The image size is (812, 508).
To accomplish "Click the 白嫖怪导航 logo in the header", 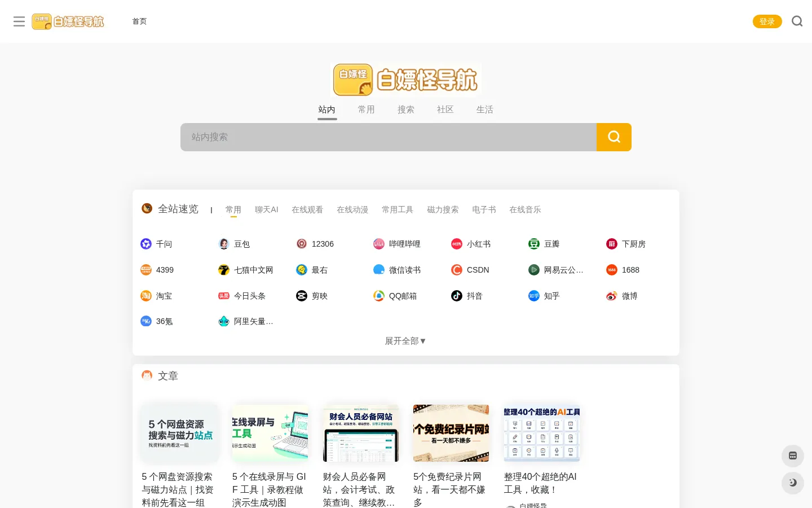I will 68,21.
